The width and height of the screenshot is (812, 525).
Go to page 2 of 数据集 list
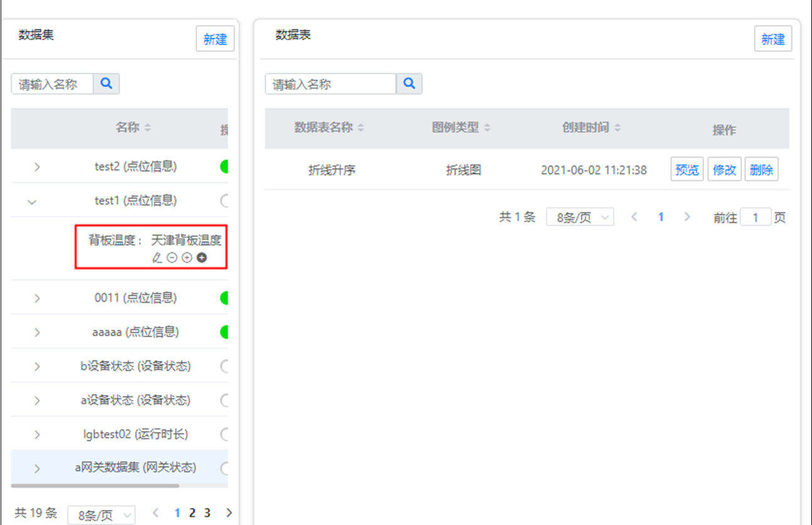tap(192, 513)
